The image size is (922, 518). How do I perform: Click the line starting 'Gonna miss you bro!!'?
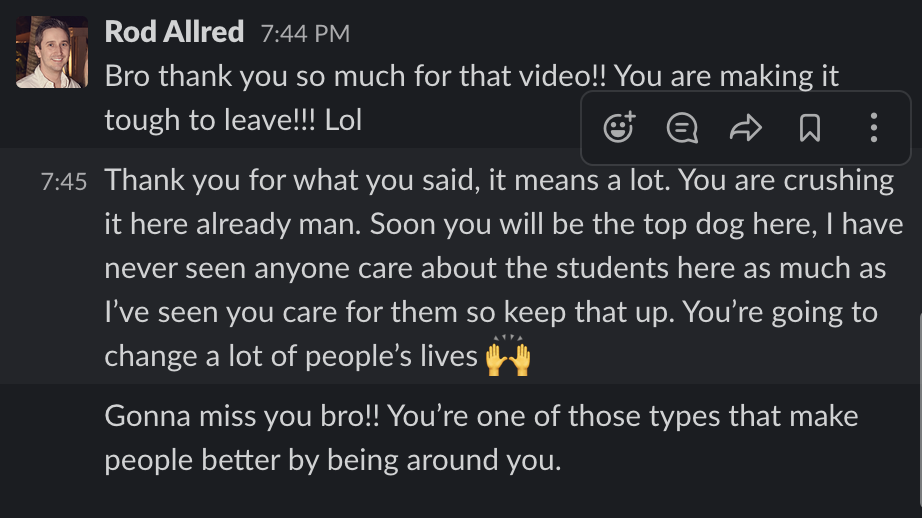point(481,416)
